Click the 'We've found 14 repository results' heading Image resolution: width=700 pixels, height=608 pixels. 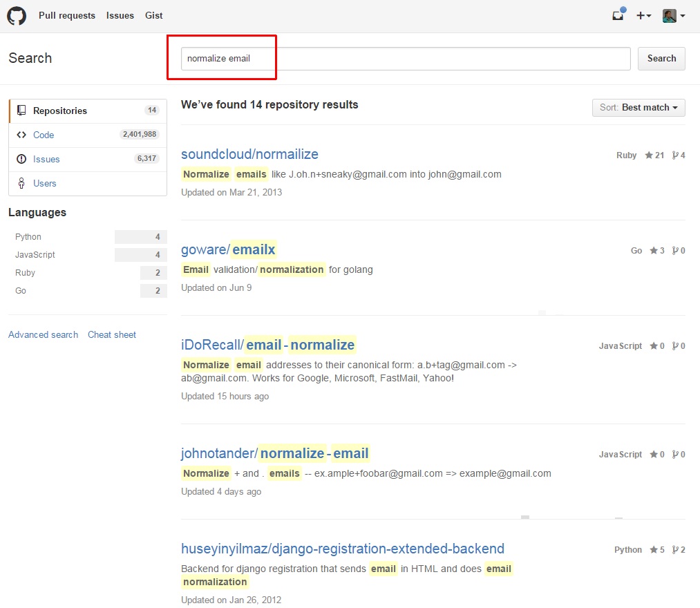click(269, 105)
